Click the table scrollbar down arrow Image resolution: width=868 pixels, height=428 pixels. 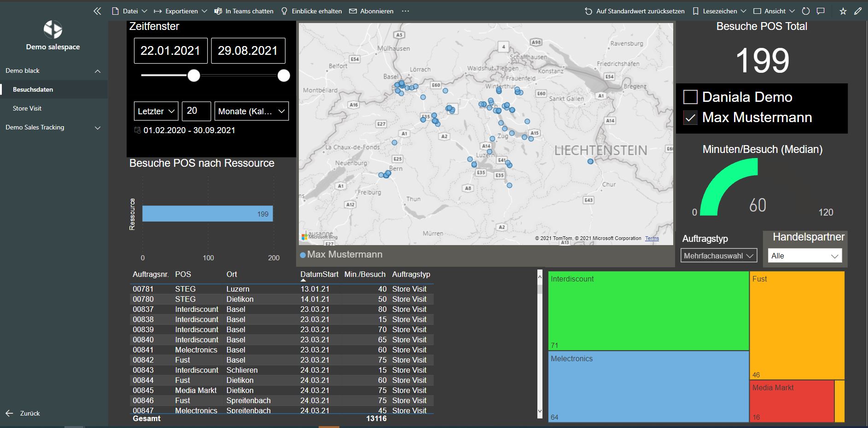[x=540, y=411]
